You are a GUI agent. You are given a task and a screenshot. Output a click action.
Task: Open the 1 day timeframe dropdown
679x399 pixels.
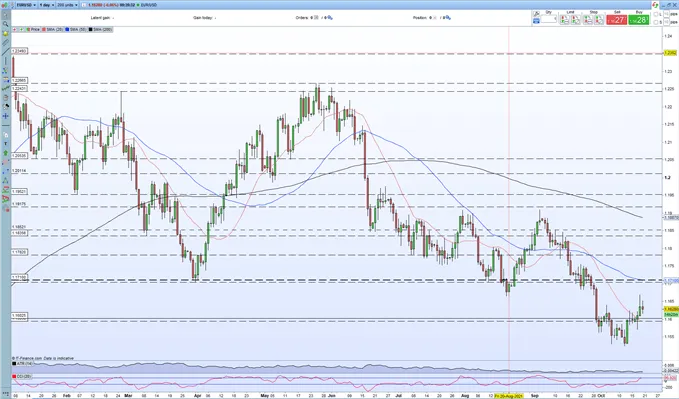47,5
